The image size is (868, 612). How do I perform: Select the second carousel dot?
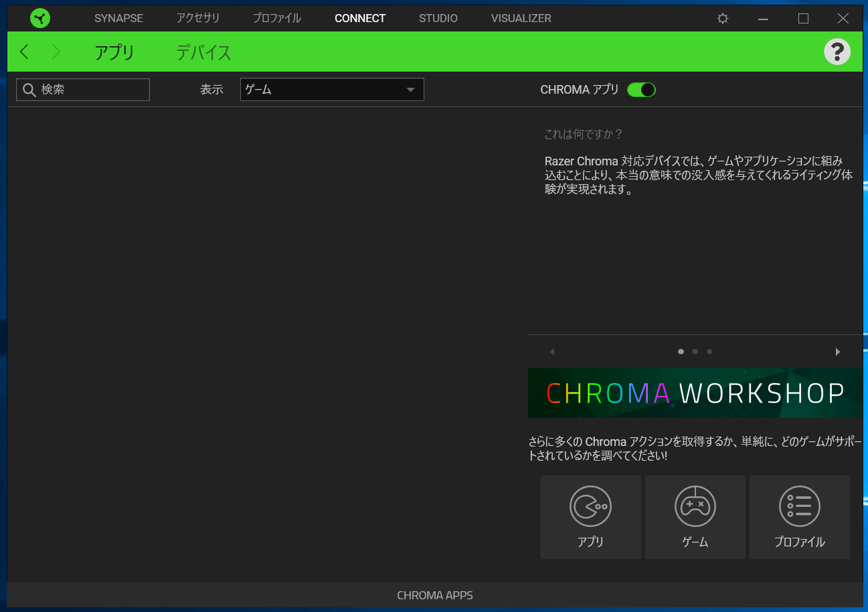(695, 352)
